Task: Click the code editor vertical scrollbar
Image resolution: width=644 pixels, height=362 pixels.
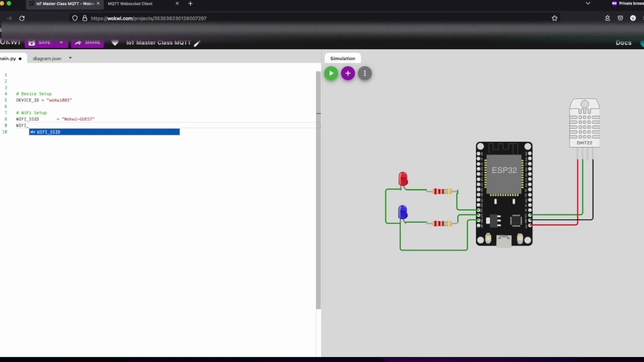Action: click(318, 190)
